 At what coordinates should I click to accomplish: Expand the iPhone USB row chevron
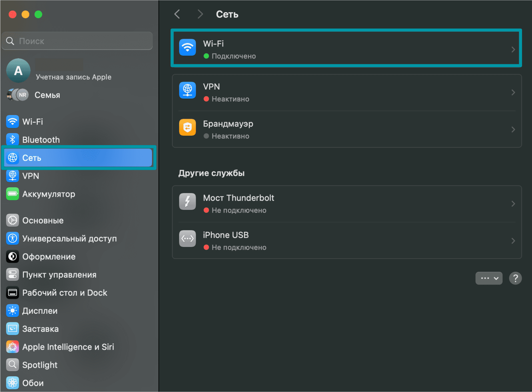coord(513,241)
